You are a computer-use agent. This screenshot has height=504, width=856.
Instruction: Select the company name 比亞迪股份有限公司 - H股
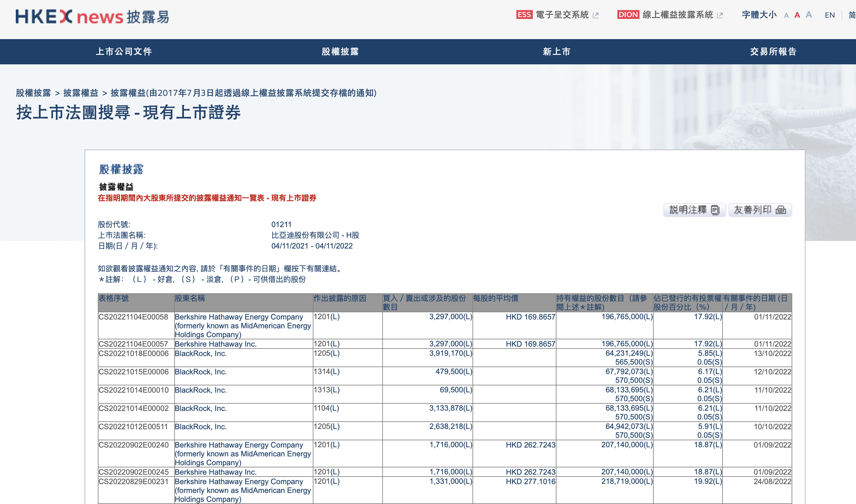315,235
